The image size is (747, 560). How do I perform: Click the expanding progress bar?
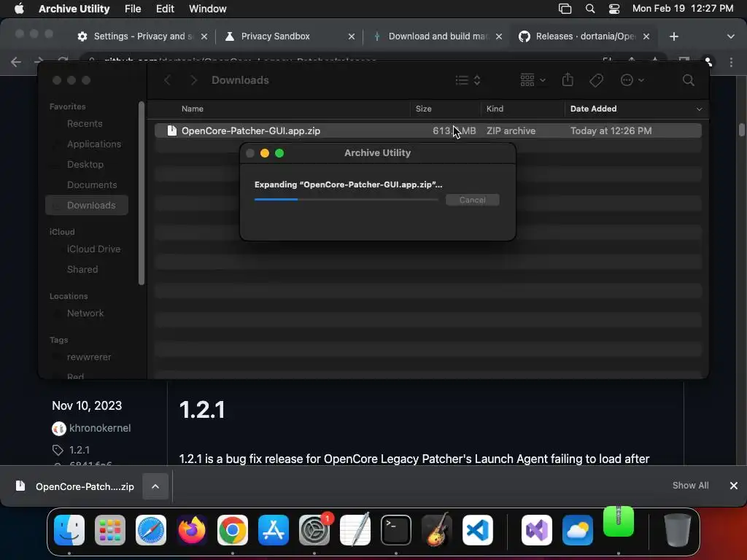(347, 200)
